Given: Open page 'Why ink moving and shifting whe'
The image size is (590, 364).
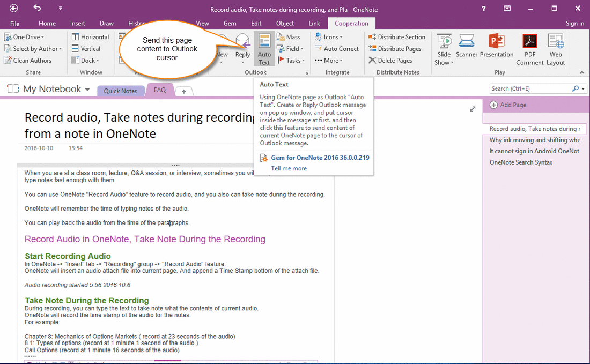Looking at the screenshot, I should pos(534,140).
